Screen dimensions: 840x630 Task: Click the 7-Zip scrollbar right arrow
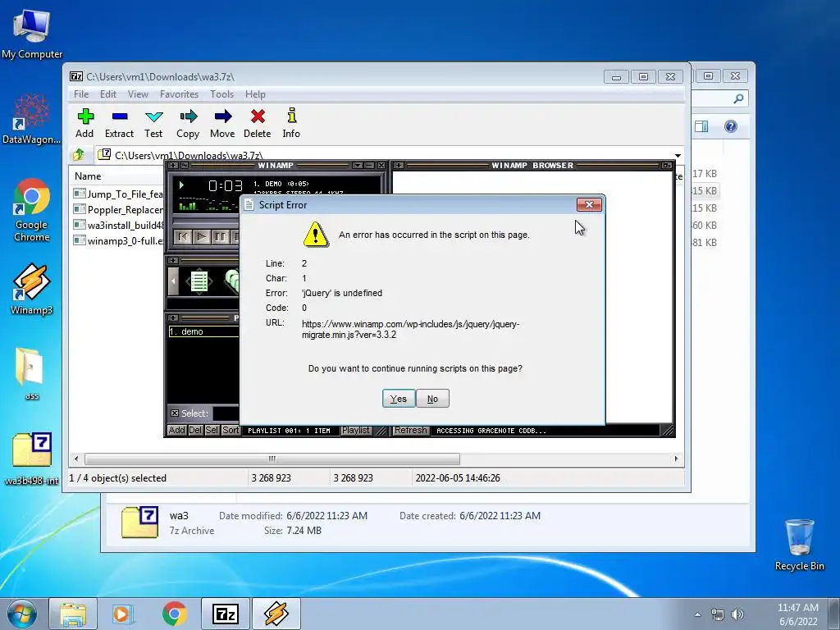click(676, 459)
